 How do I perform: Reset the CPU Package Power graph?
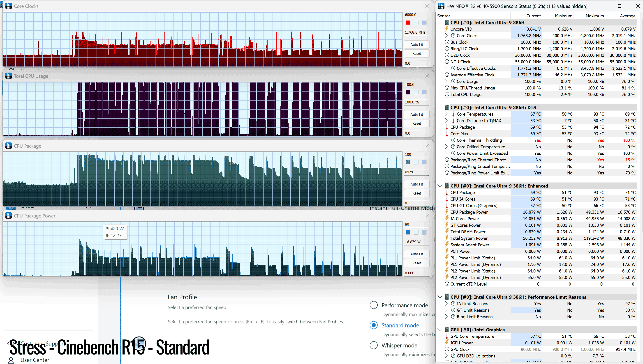pyautogui.click(x=416, y=263)
